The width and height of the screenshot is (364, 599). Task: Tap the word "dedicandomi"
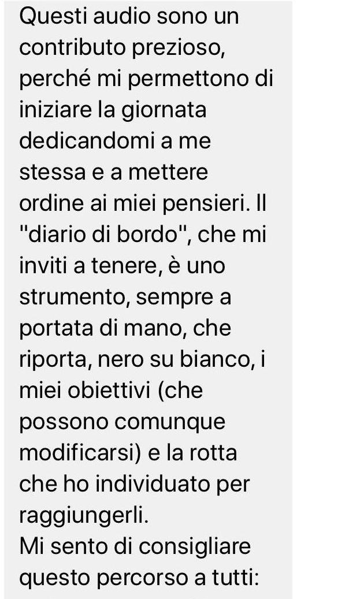click(87, 140)
